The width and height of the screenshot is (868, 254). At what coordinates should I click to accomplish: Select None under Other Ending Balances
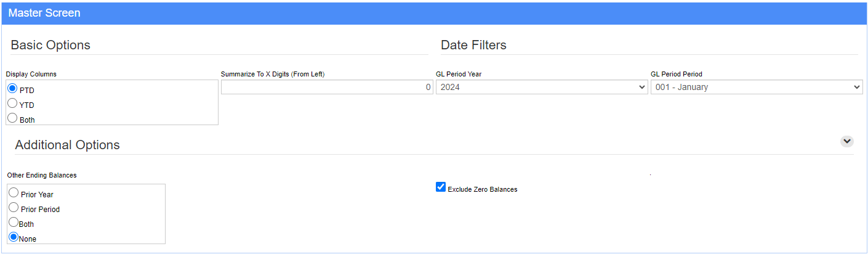point(14,237)
